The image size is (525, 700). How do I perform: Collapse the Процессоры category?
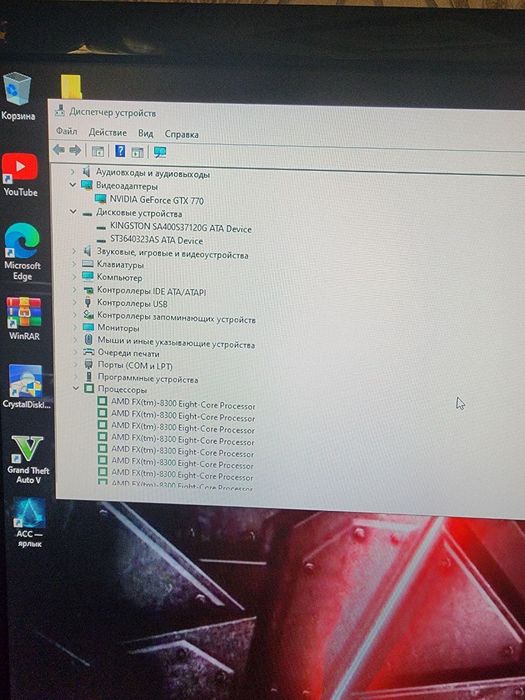76,388
